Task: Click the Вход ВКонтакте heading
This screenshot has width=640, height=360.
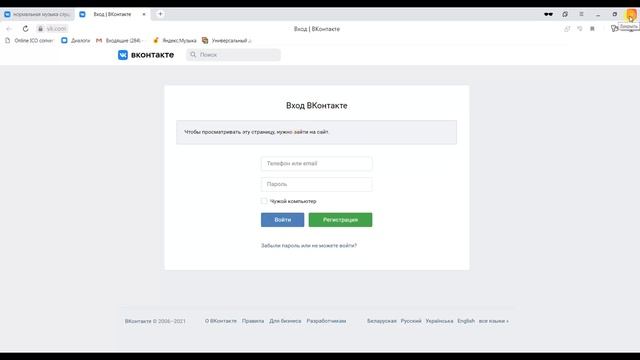Action: pyautogui.click(x=317, y=105)
